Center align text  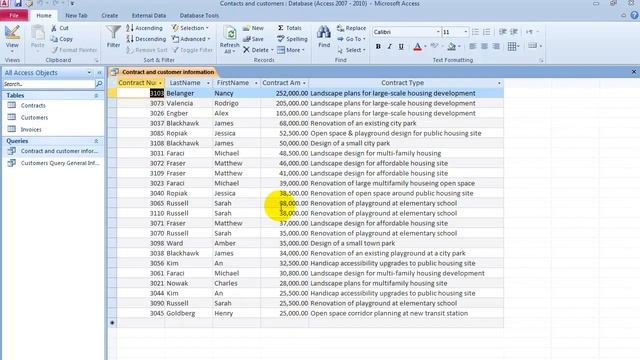[484, 47]
